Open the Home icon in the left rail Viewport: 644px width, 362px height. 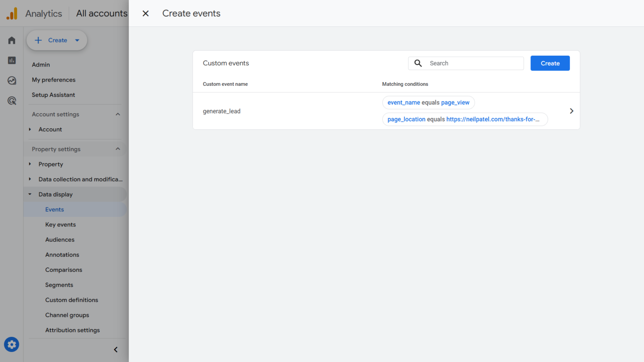(x=11, y=40)
